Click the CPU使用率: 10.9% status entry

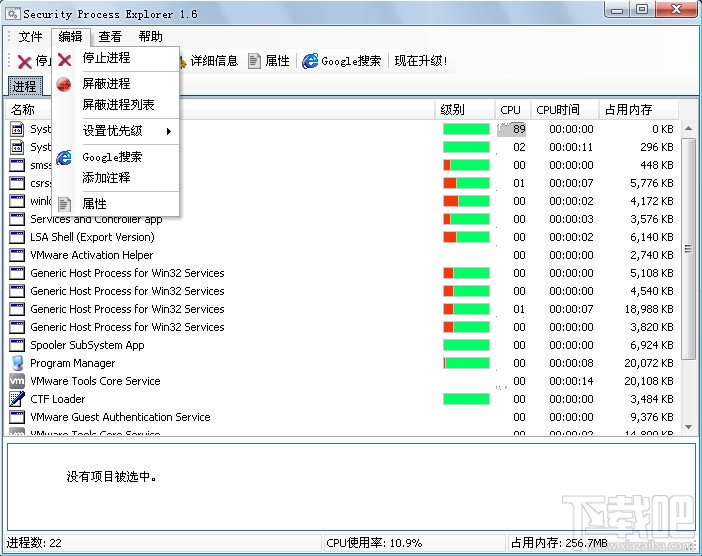tap(374, 543)
